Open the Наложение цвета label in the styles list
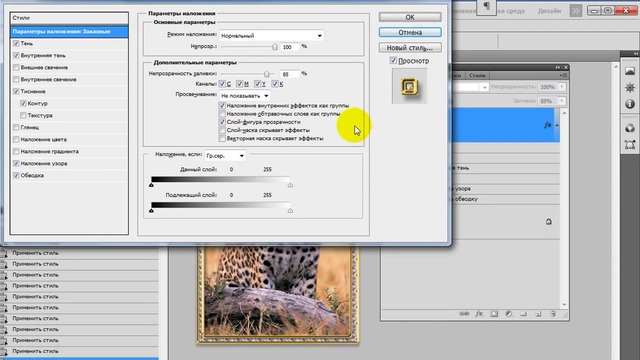Viewport: 640px width, 360px height. (44, 140)
